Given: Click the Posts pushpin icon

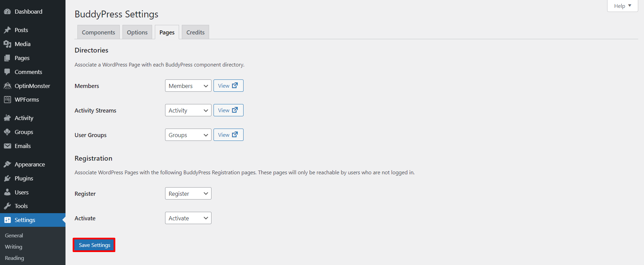Looking at the screenshot, I should pos(7,30).
